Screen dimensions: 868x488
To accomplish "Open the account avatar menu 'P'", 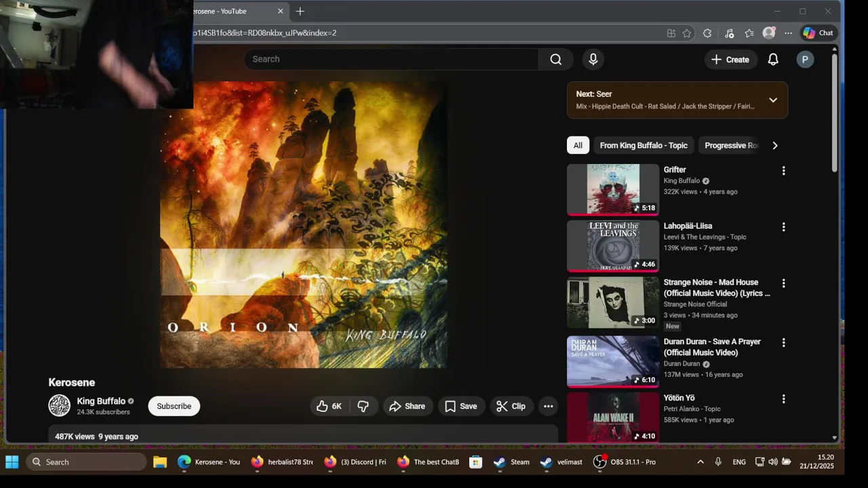I will tap(805, 60).
